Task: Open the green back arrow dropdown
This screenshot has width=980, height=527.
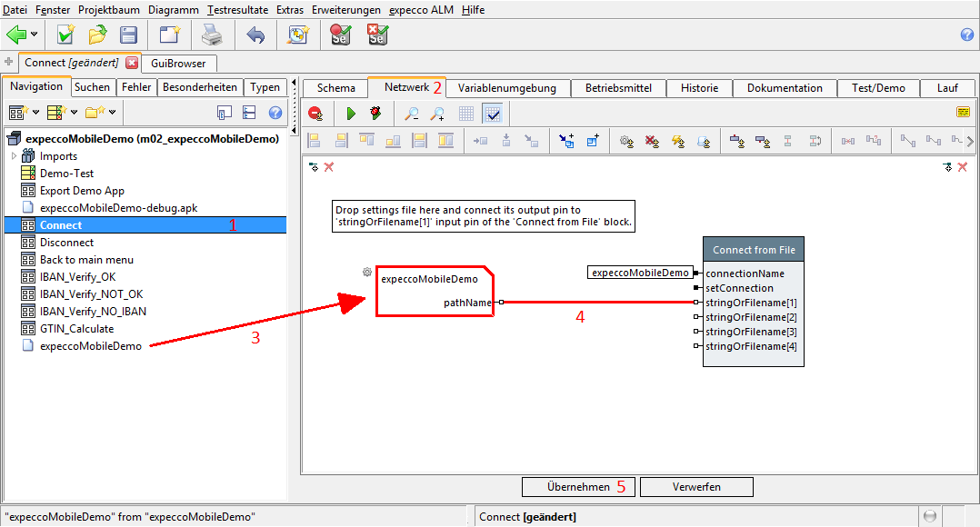Action: 35,35
